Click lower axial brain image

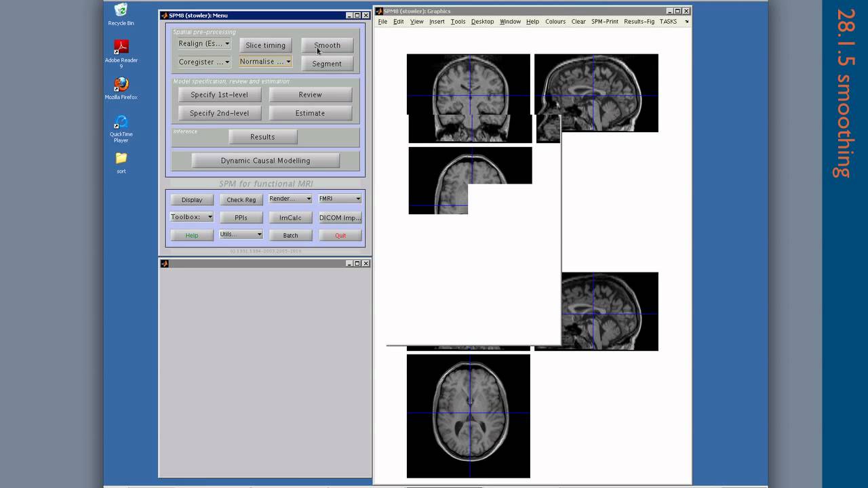click(x=469, y=416)
